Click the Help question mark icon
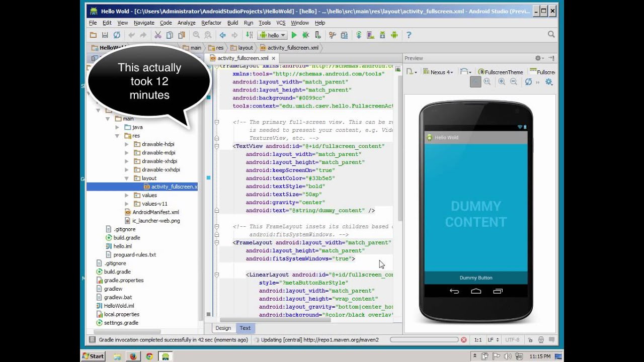This screenshot has width=644, height=362. (x=409, y=35)
